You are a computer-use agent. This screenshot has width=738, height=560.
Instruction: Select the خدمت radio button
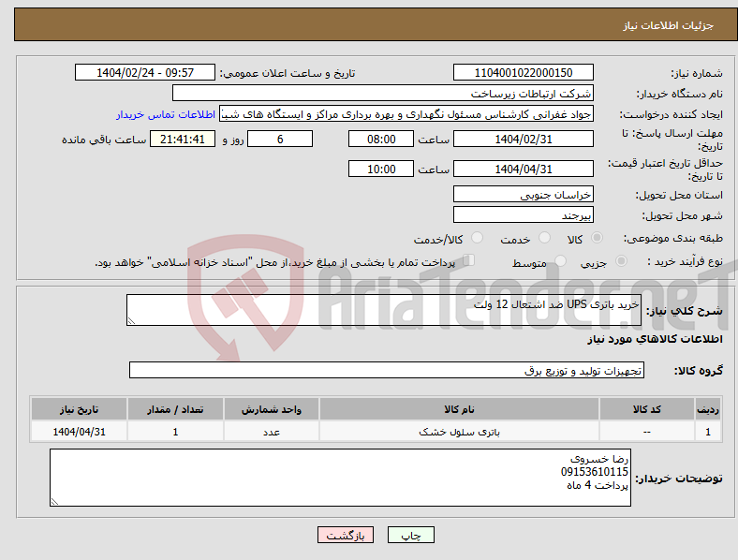(544, 238)
